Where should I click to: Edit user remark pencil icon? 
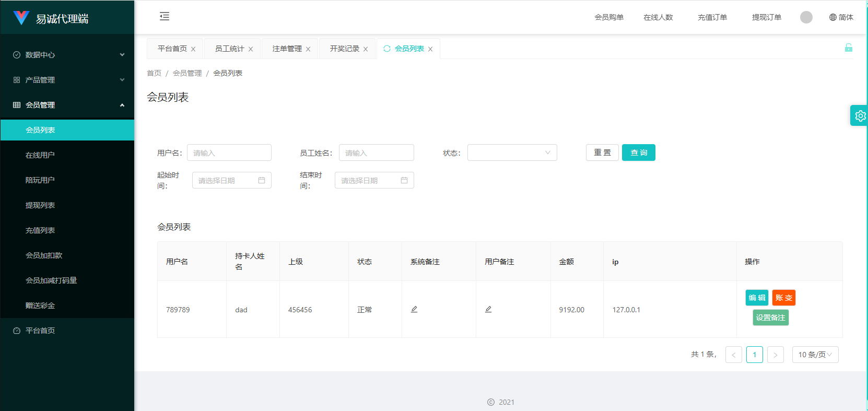(488, 309)
